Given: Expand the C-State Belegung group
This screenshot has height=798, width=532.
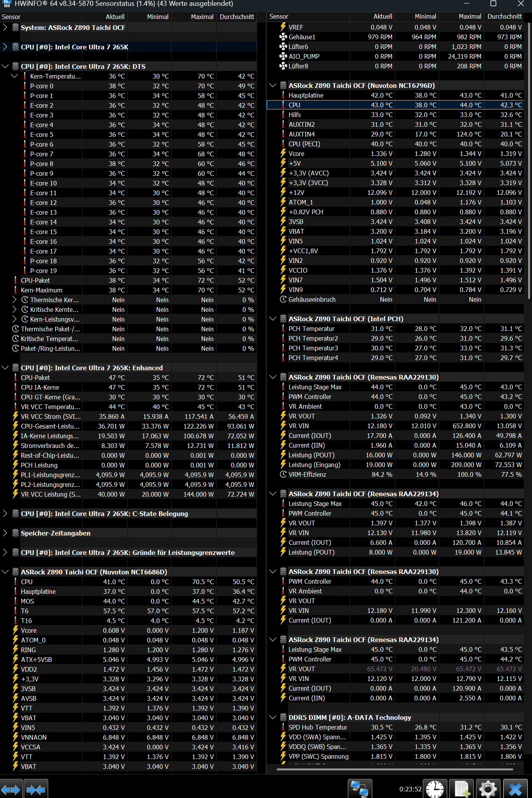Looking at the screenshot, I should click(5, 513).
